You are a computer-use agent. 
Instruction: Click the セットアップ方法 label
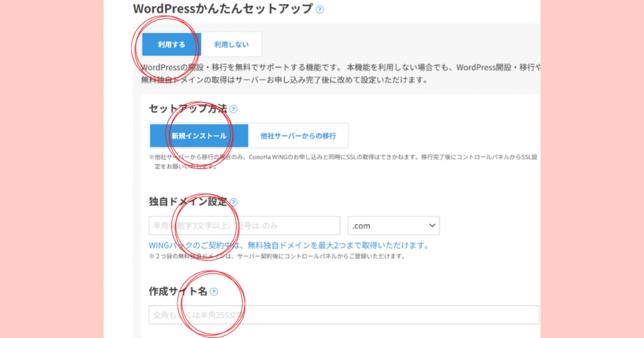tap(187, 109)
